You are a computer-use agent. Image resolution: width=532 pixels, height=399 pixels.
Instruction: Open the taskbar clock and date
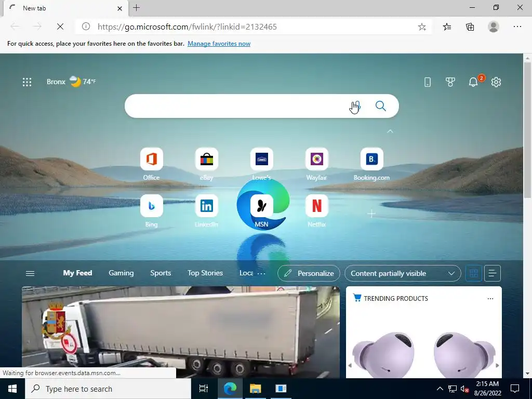click(x=487, y=389)
